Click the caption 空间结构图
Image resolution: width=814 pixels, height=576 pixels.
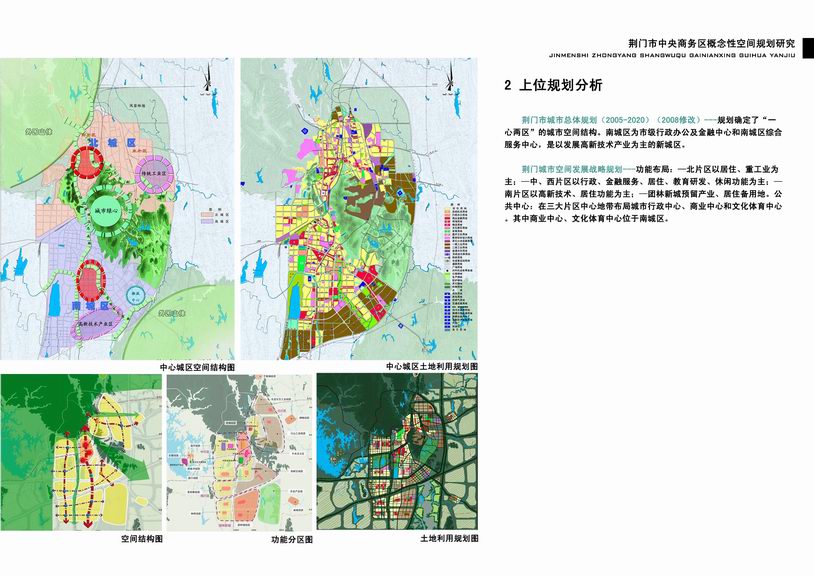142,539
